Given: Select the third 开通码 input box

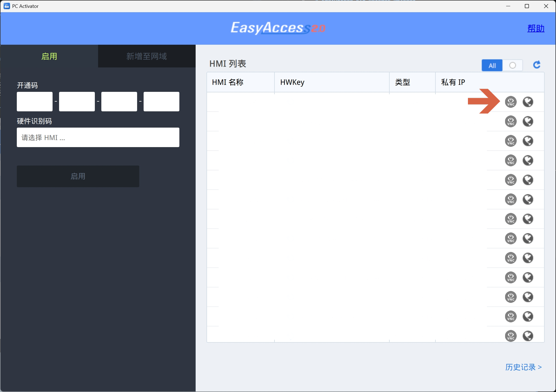Looking at the screenshot, I should (119, 102).
